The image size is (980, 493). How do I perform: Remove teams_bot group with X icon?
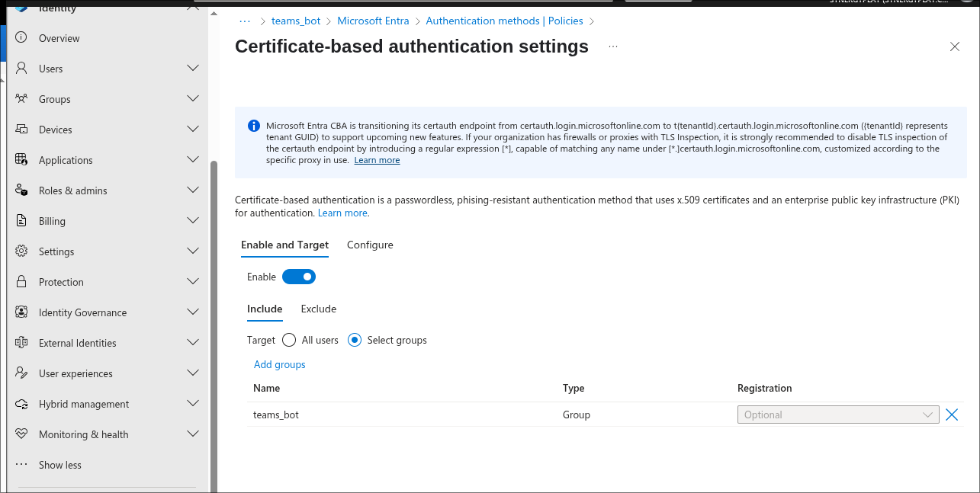click(952, 415)
